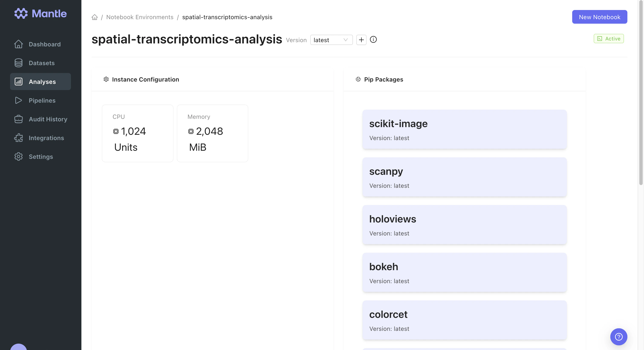Open Settings in the sidebar
Screen dimensions: 644x350
pos(40,157)
